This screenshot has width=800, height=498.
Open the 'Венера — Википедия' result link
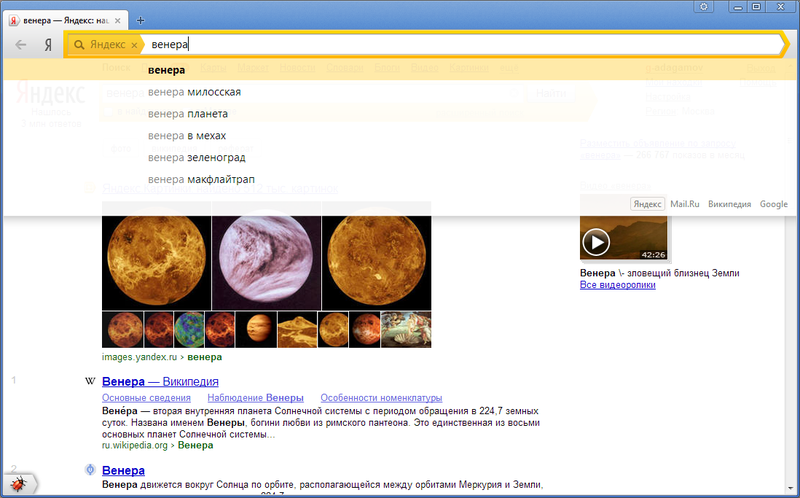160,382
